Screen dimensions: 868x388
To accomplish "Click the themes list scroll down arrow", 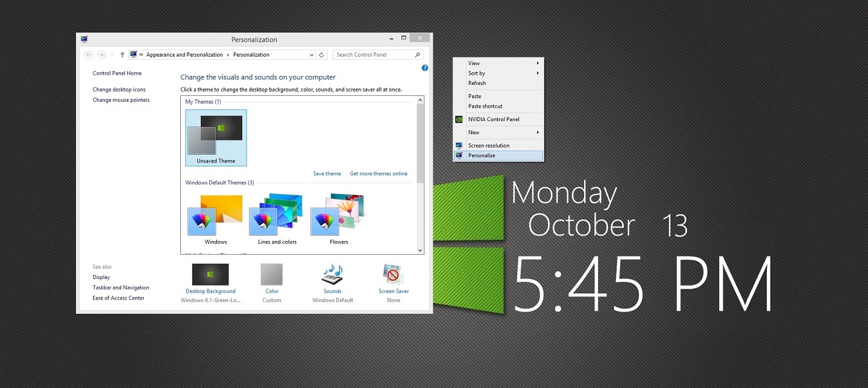I will coord(420,250).
